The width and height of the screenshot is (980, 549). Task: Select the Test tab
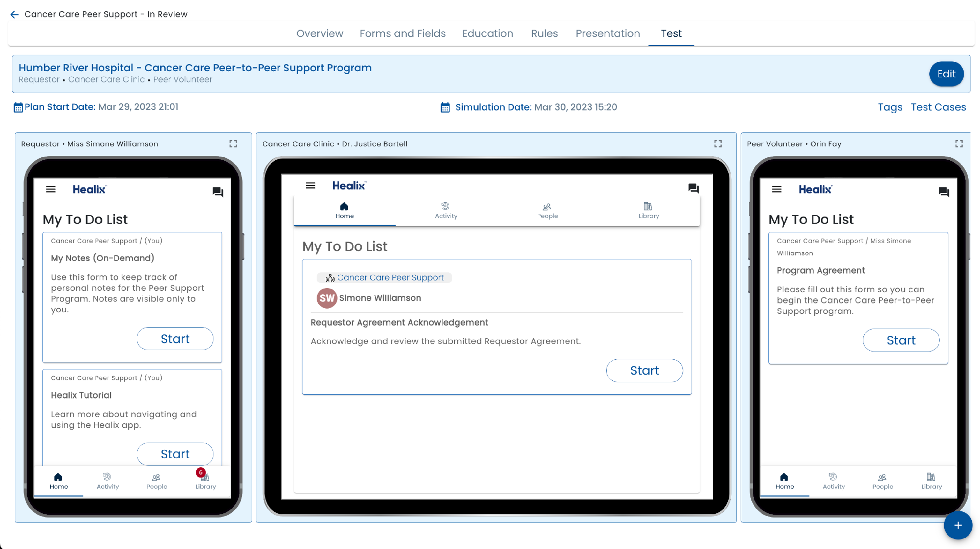tap(671, 33)
